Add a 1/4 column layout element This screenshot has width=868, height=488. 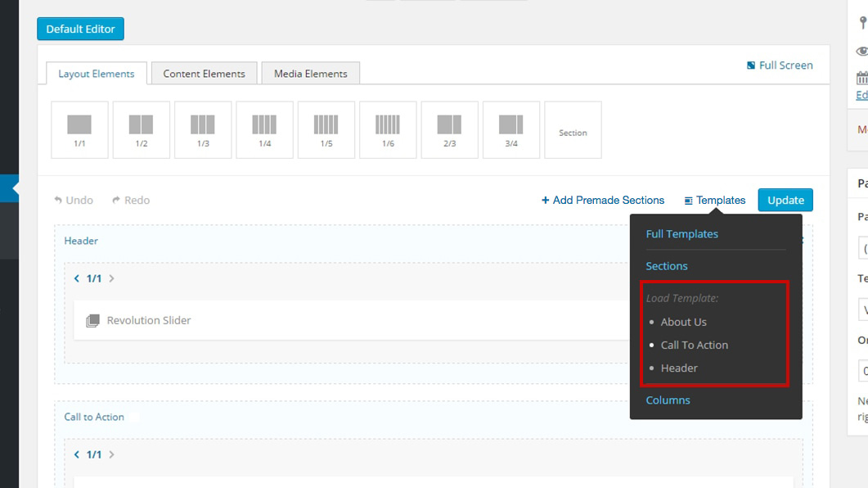[x=264, y=130]
